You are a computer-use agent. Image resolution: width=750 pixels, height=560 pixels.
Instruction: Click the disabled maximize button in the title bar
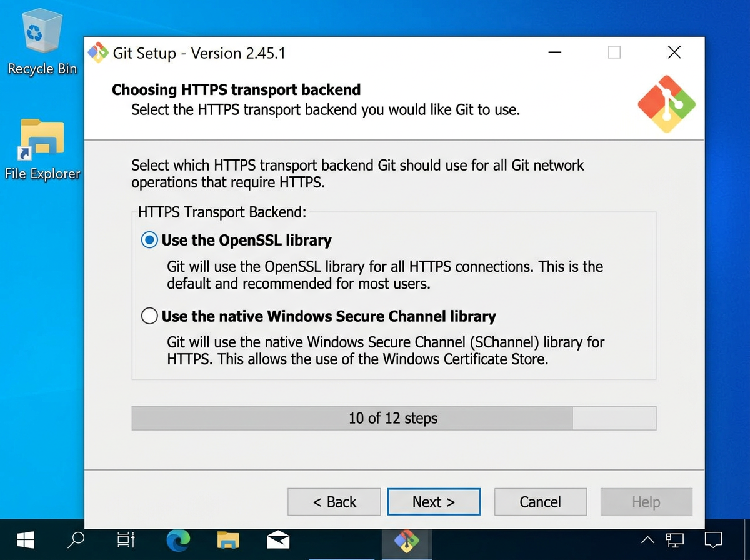point(614,52)
